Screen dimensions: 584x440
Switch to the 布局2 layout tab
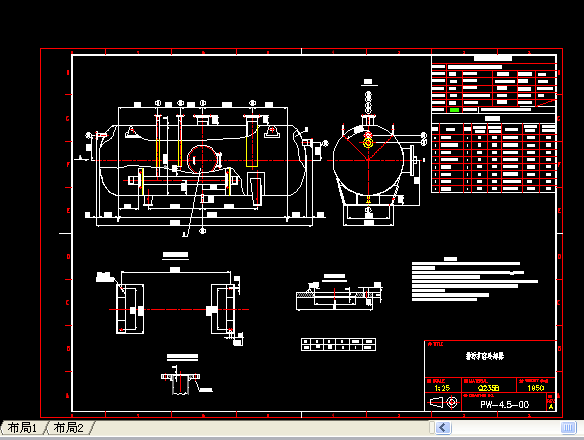tap(69, 428)
